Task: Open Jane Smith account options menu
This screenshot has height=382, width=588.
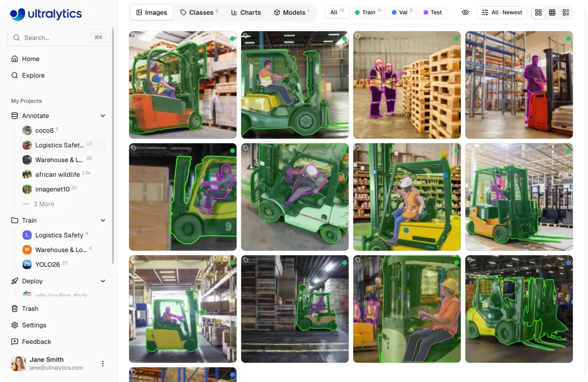Action: pyautogui.click(x=103, y=364)
